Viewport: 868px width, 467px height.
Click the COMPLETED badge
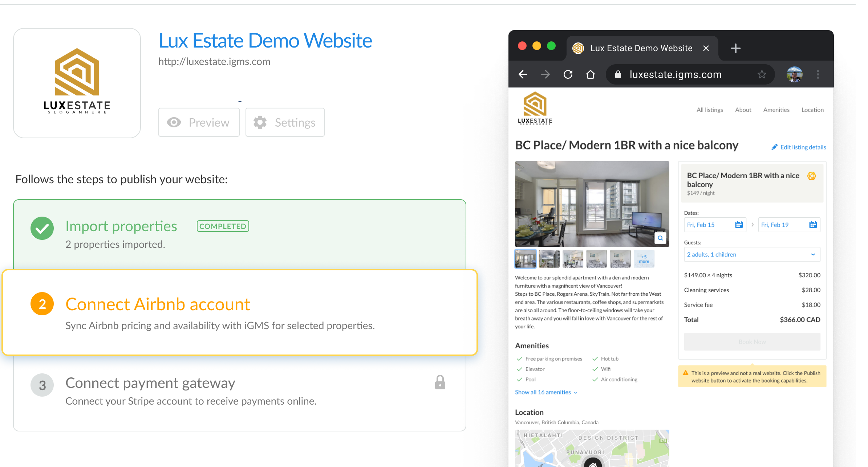223,226
